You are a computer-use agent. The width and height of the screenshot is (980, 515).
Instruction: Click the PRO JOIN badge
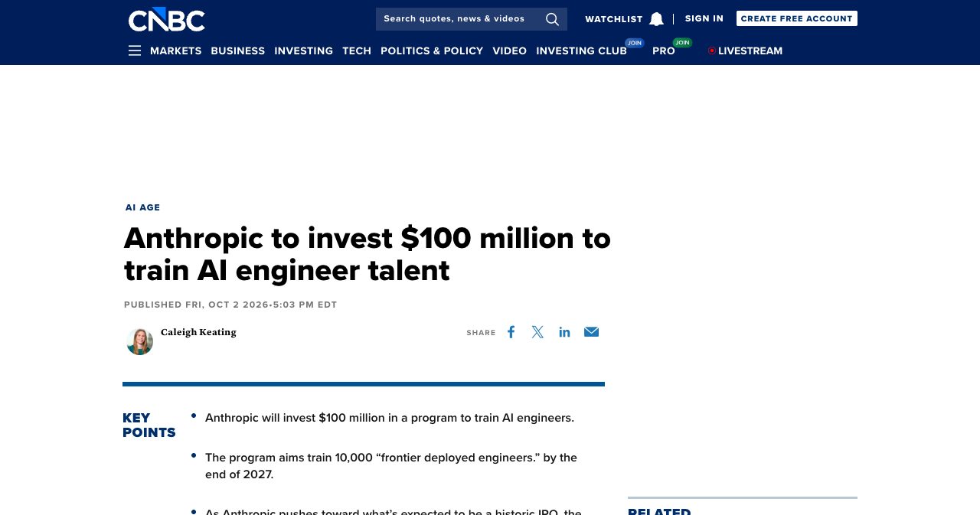coord(682,43)
